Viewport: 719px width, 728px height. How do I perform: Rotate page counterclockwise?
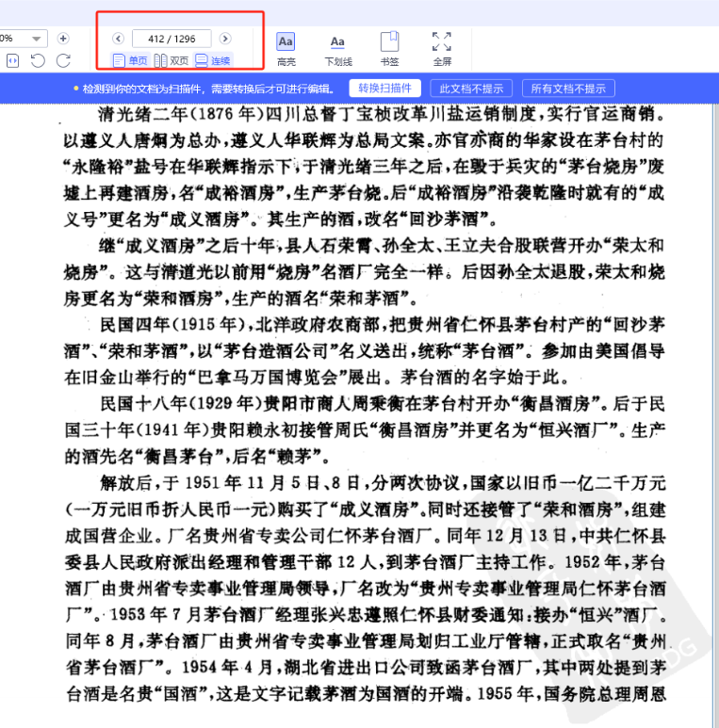[x=38, y=61]
